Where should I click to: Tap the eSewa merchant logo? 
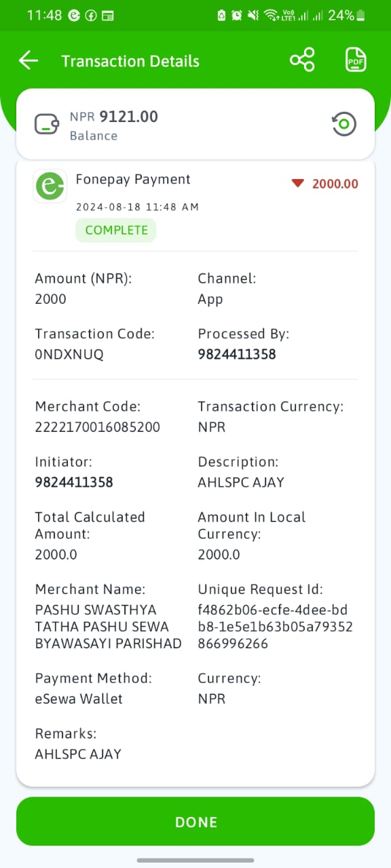(x=50, y=186)
